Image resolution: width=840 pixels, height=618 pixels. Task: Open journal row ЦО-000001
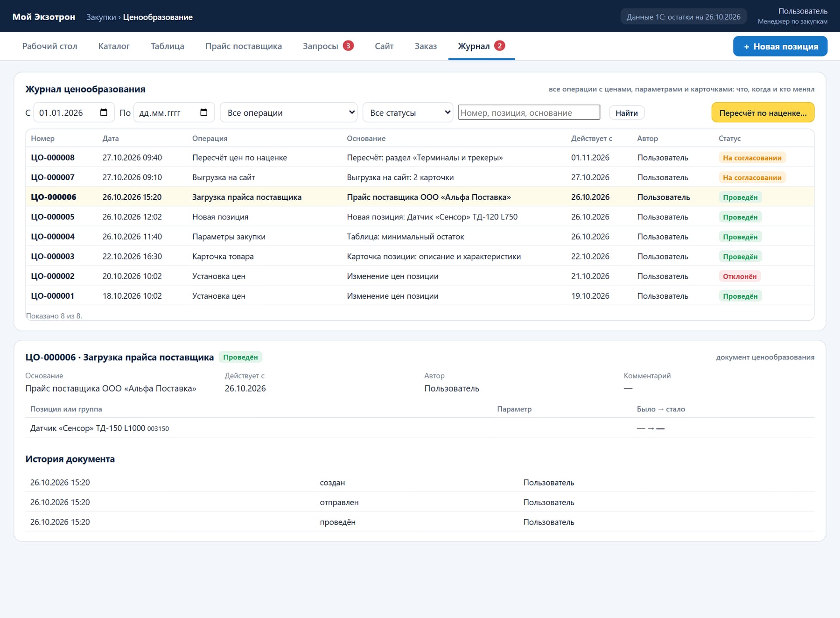(x=420, y=296)
